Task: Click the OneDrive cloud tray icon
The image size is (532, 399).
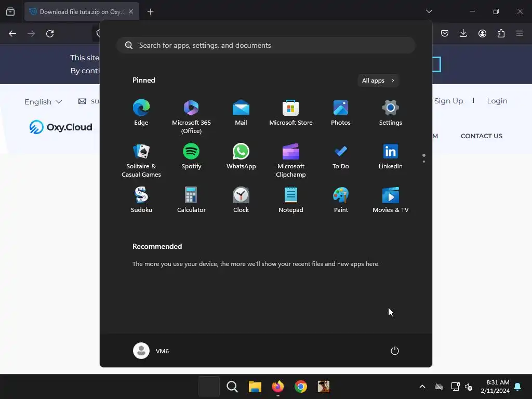Action: point(439,387)
